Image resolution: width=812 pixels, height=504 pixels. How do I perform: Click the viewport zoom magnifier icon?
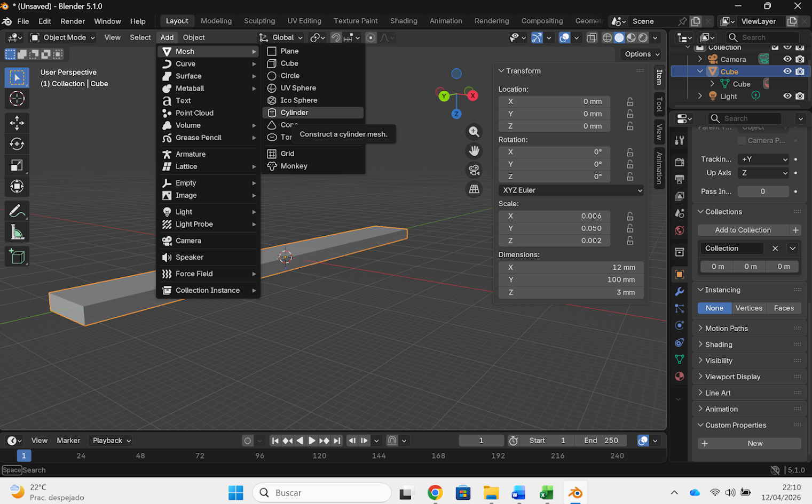coord(474,132)
